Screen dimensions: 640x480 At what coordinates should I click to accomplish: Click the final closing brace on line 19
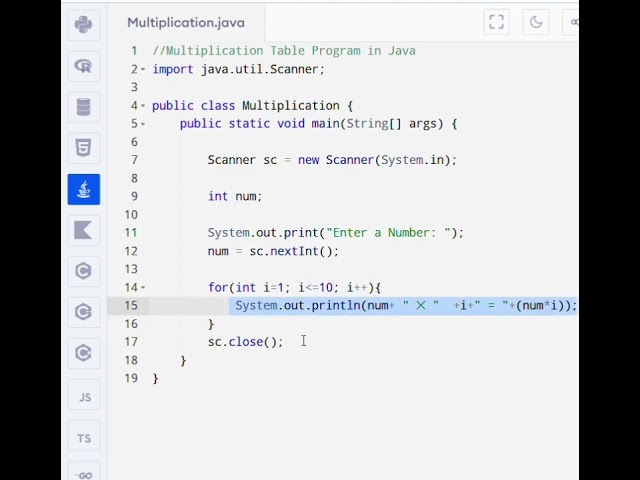tap(156, 378)
